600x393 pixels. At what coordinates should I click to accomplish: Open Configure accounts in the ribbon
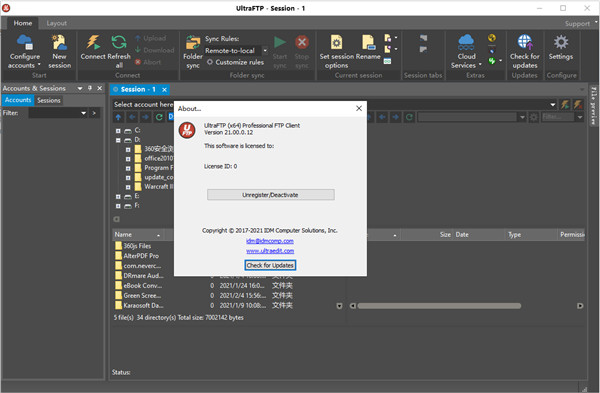coord(24,52)
